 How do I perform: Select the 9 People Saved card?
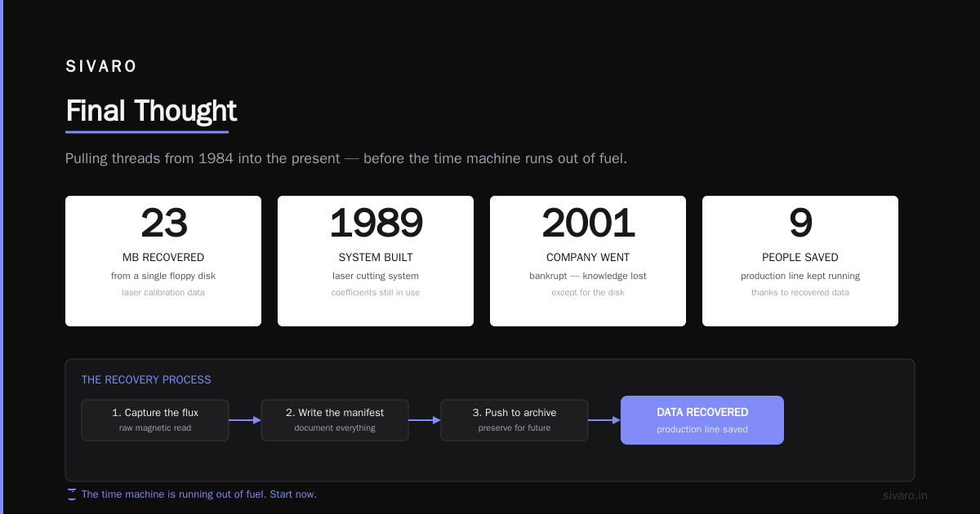click(x=800, y=261)
